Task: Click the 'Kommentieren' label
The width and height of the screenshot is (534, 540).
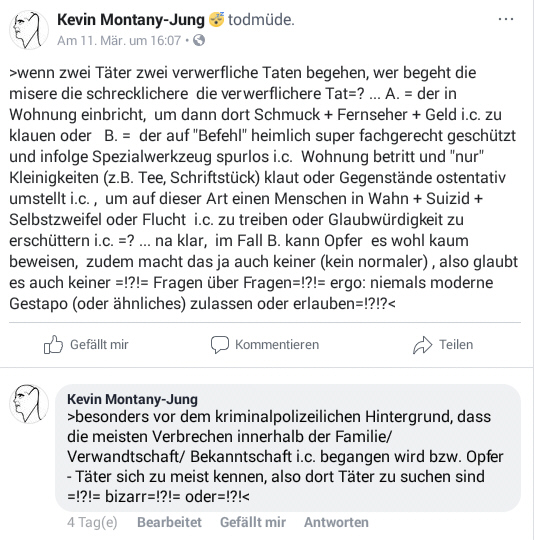Action: (277, 345)
